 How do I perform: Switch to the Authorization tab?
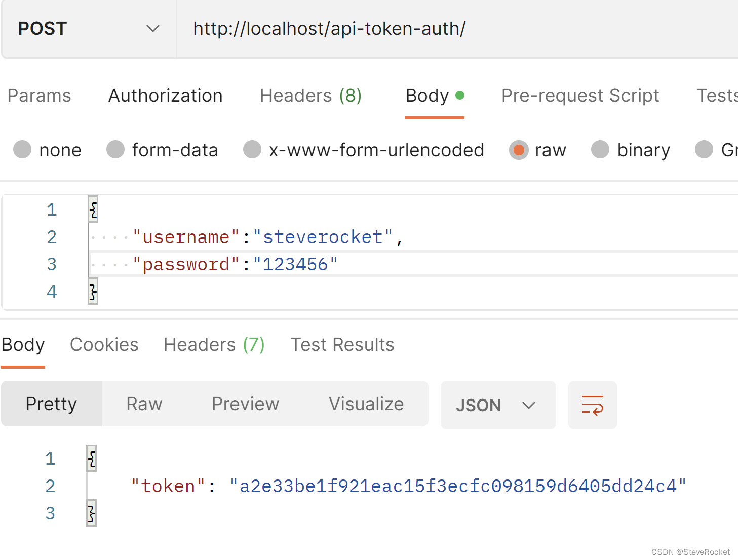[166, 96]
